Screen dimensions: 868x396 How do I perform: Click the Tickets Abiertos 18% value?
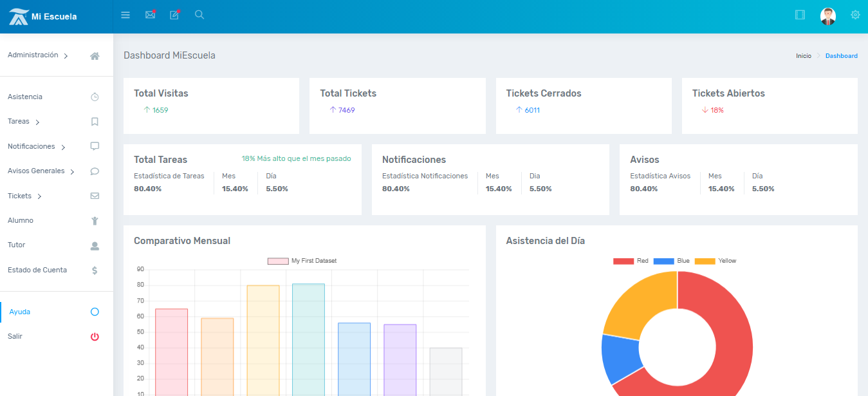coord(717,110)
